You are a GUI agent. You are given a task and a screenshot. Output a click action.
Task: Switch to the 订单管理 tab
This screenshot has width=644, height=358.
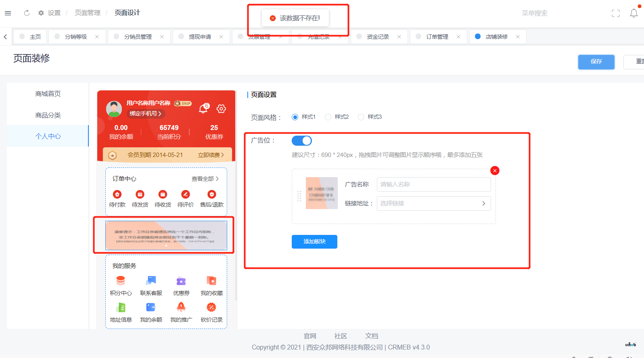click(437, 37)
